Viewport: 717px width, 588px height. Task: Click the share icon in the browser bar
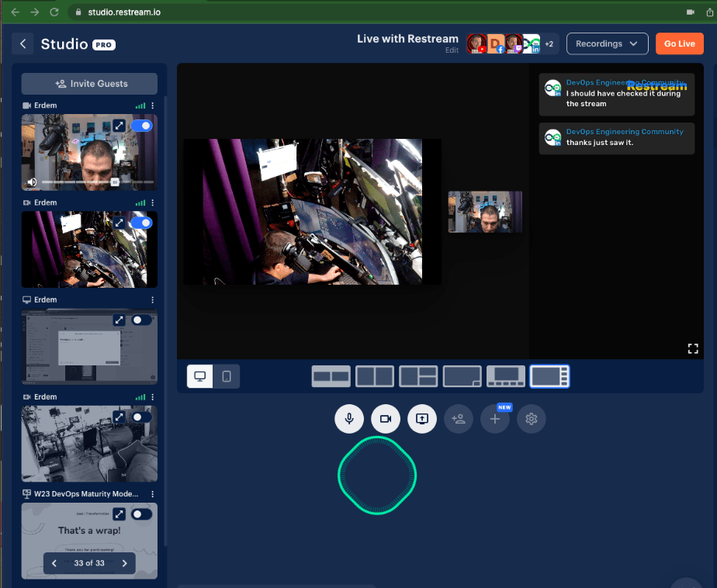tap(710, 12)
